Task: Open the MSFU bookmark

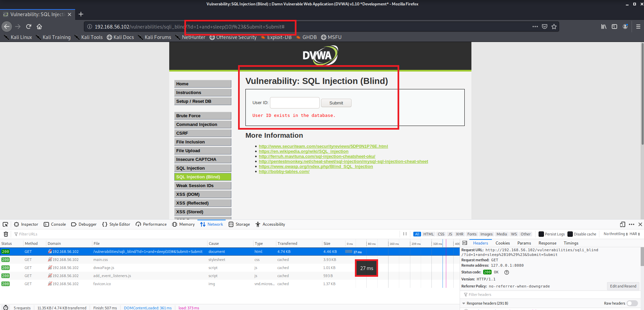Action: (331, 37)
